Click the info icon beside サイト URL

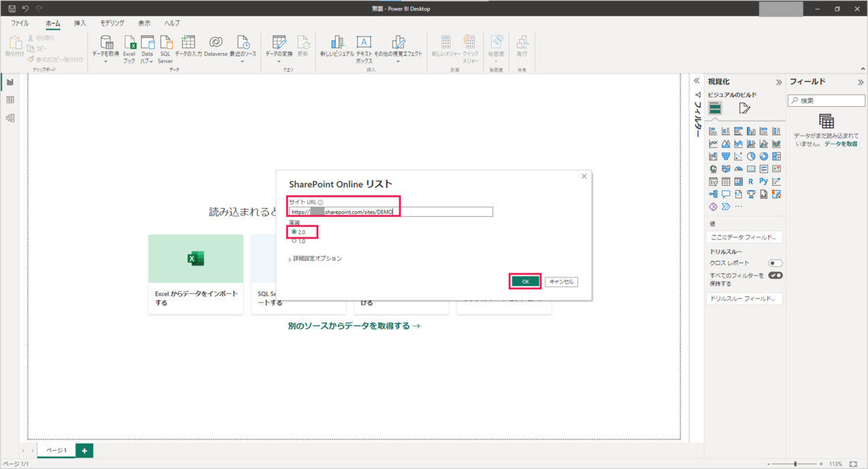coord(320,203)
